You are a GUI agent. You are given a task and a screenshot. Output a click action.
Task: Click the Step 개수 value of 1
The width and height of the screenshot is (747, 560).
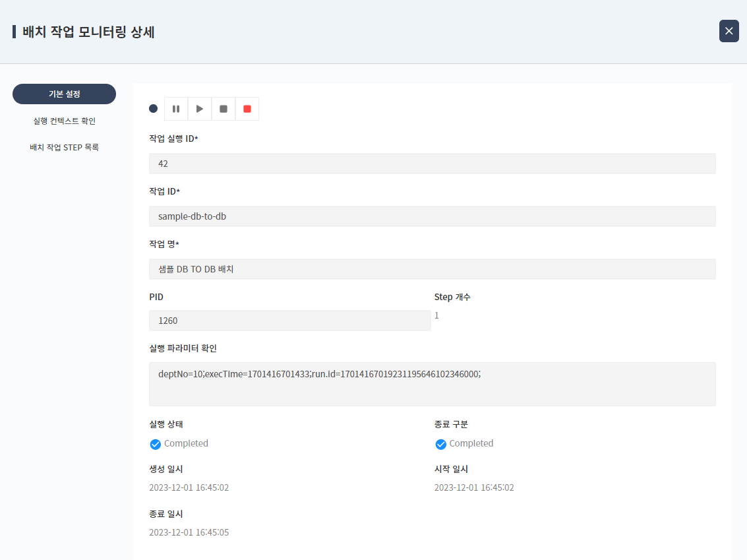(436, 316)
